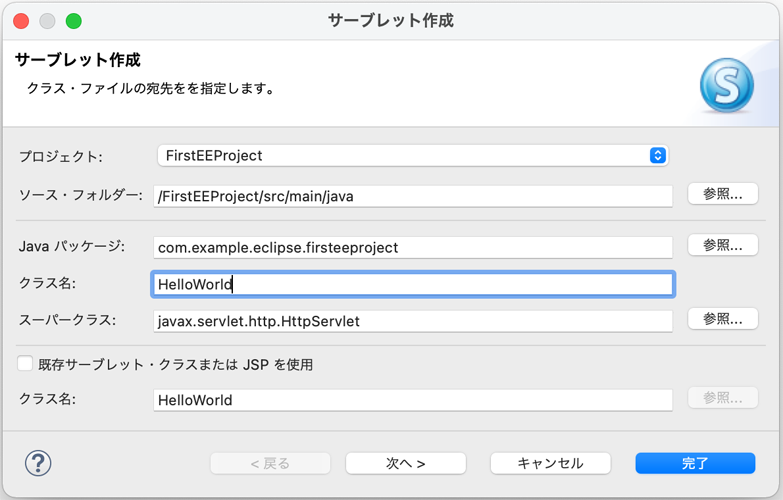Image resolution: width=783 pixels, height=500 pixels.
Task: Browse for the source folder
Action: pos(723,194)
